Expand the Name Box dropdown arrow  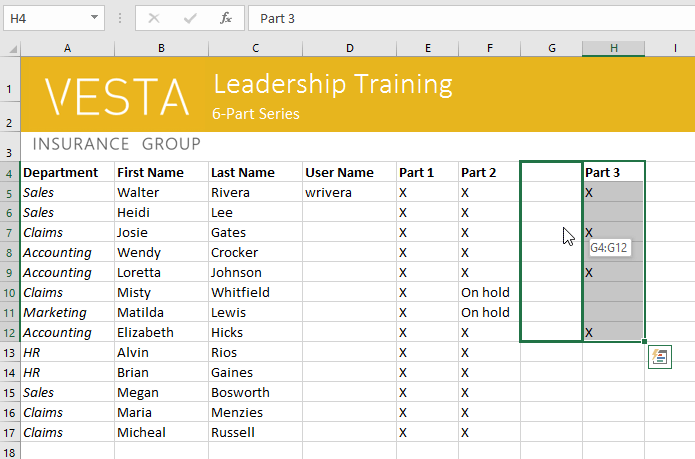[94, 18]
